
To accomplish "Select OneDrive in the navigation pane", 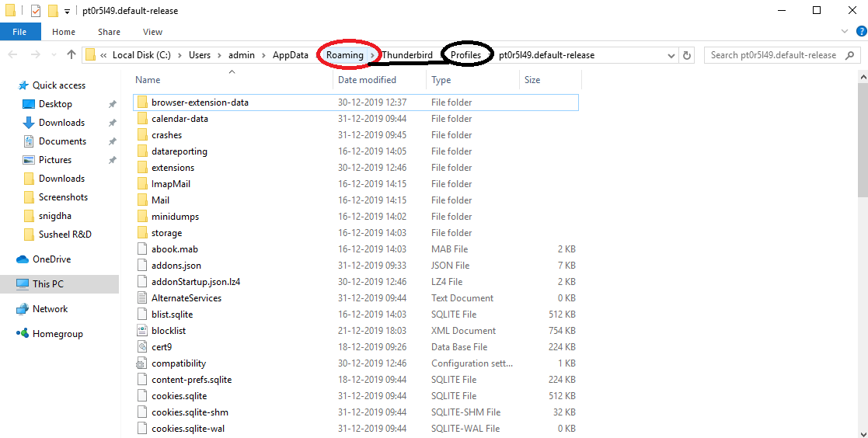I will pos(51,259).
